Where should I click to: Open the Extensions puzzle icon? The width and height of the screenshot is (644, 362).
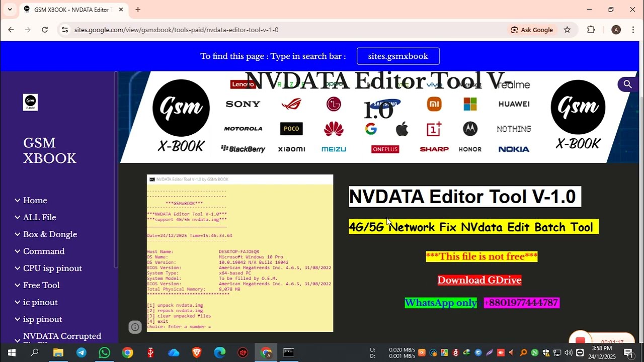tap(591, 30)
